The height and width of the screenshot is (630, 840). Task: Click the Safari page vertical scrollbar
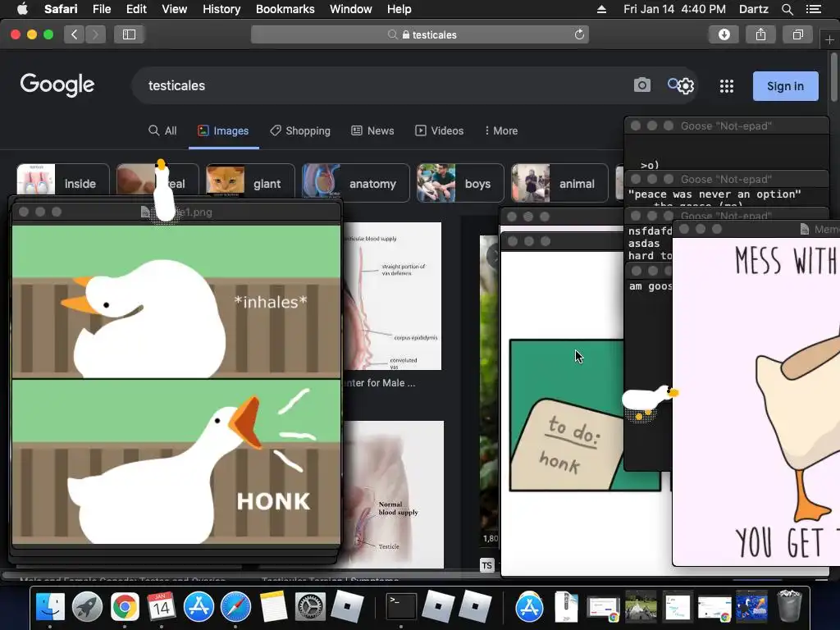tap(834, 76)
